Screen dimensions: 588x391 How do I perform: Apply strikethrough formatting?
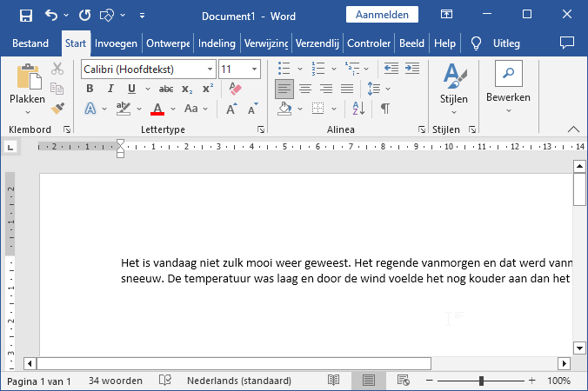pos(165,89)
